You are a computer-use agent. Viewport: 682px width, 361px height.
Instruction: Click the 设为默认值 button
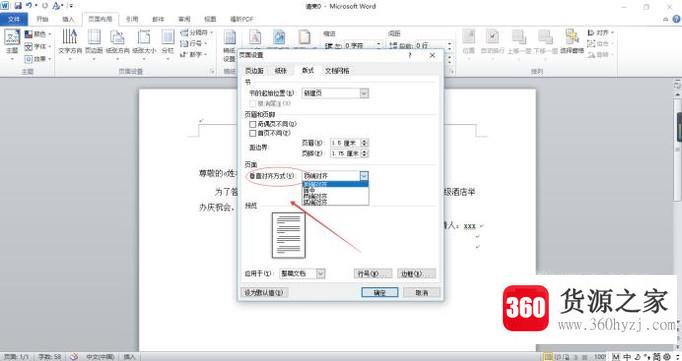264,293
